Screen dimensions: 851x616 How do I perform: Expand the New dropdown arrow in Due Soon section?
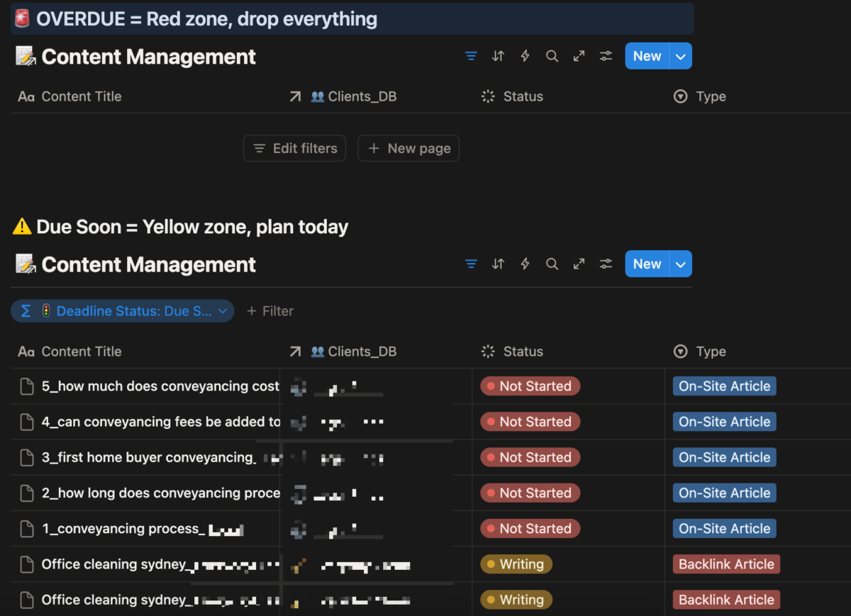(x=681, y=264)
